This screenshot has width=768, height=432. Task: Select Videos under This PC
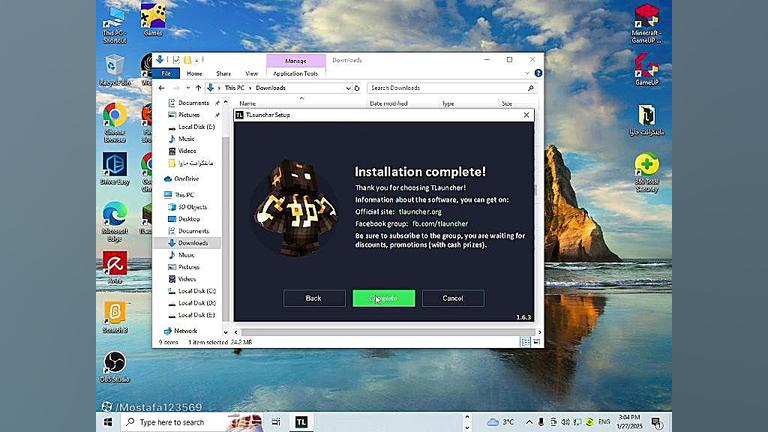click(186, 279)
